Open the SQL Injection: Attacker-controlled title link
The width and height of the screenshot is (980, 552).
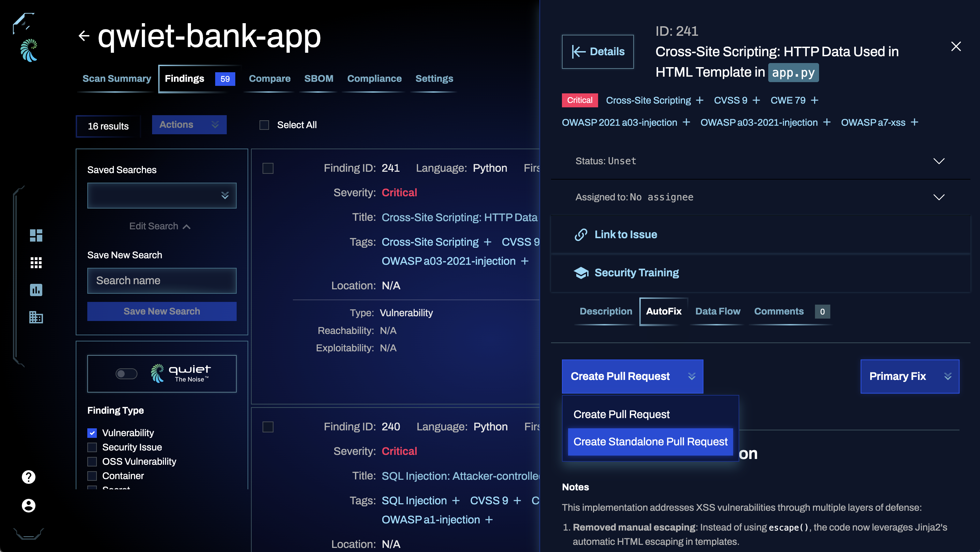click(x=460, y=476)
